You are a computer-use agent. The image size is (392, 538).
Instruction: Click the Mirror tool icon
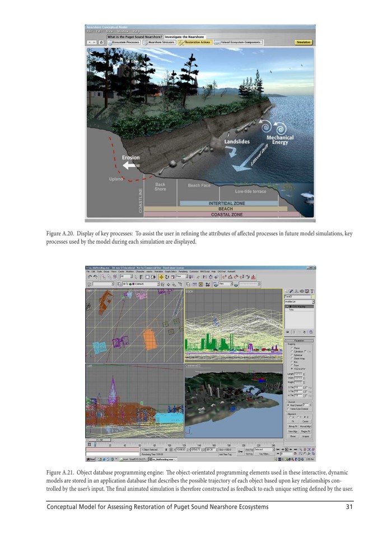[x=204, y=277]
